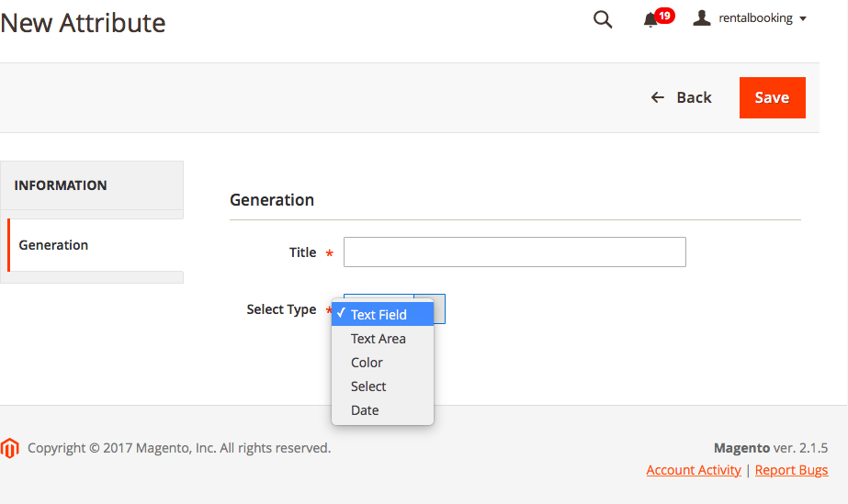
Task: Click the red 19 notification badge
Action: (664, 16)
